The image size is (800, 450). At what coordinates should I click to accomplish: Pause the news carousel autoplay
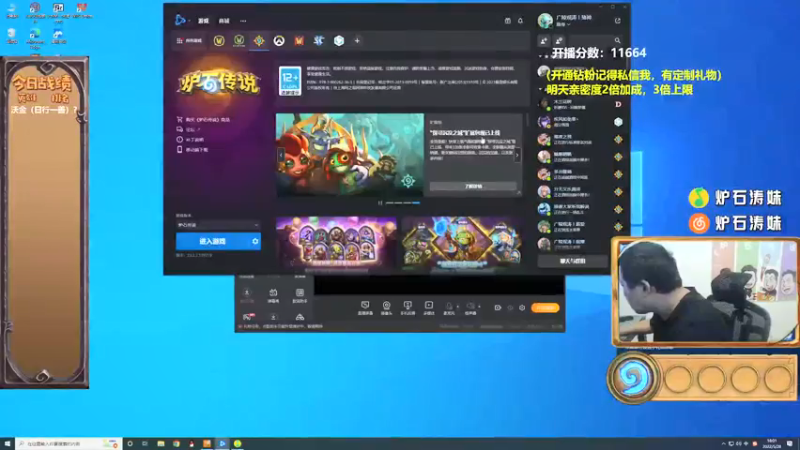click(380, 203)
